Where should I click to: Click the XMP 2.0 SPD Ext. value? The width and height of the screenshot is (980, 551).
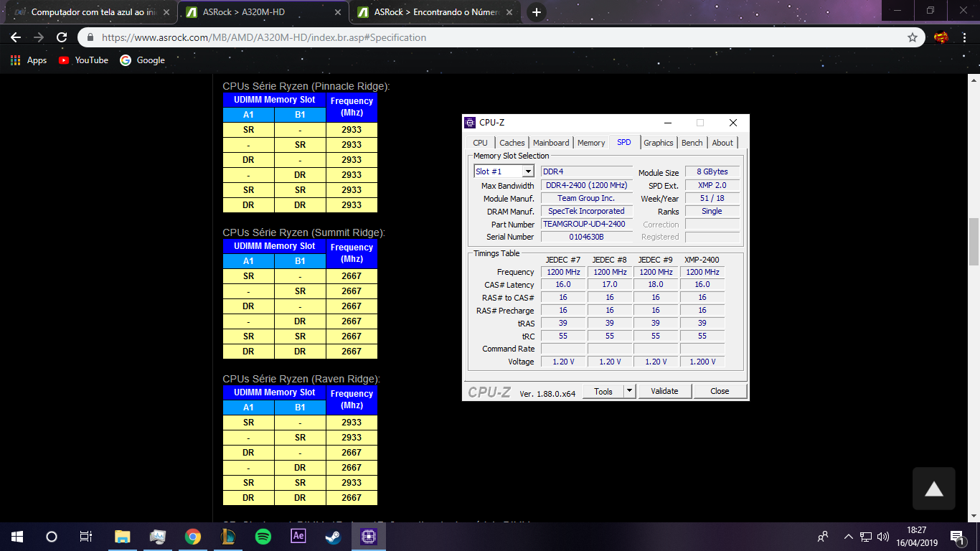click(712, 185)
